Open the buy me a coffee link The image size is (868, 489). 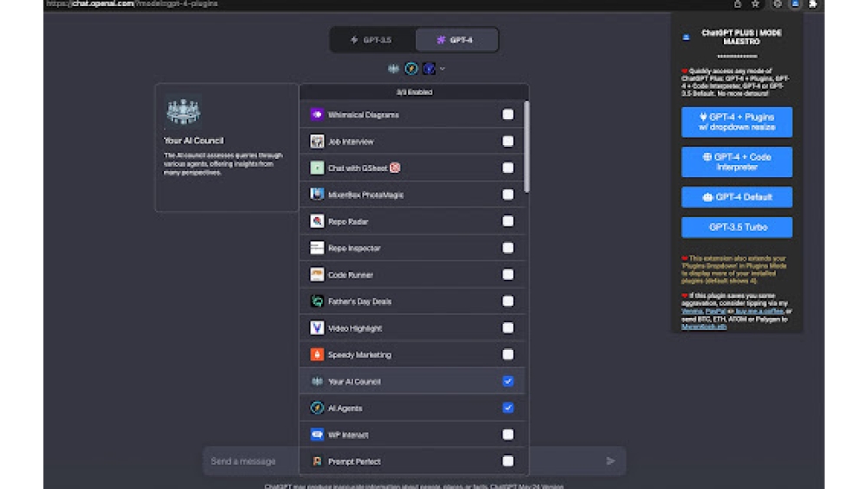pos(759,311)
